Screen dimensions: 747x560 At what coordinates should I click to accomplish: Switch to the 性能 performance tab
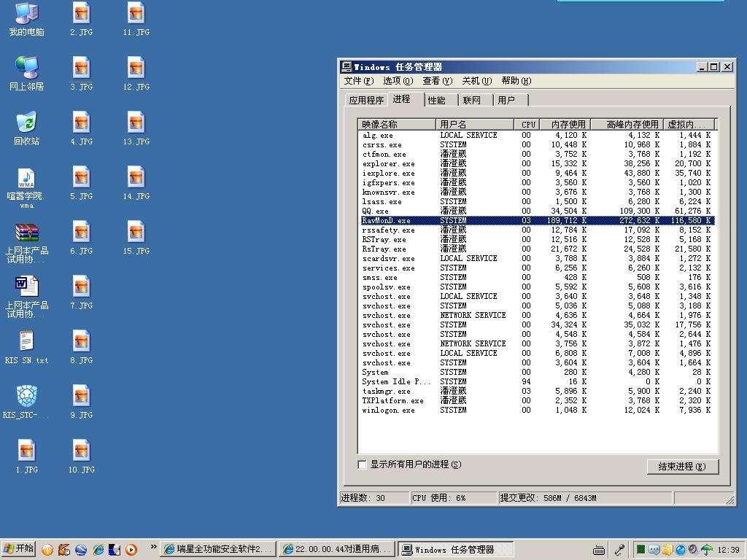[x=437, y=101]
